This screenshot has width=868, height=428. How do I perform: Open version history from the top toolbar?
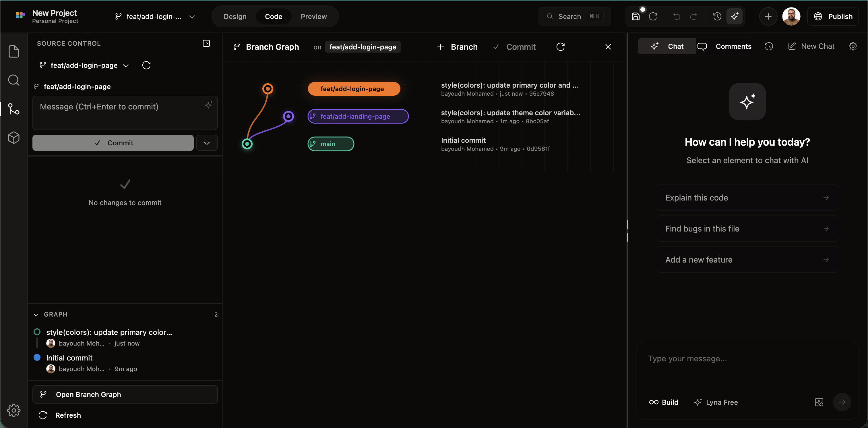tap(717, 16)
